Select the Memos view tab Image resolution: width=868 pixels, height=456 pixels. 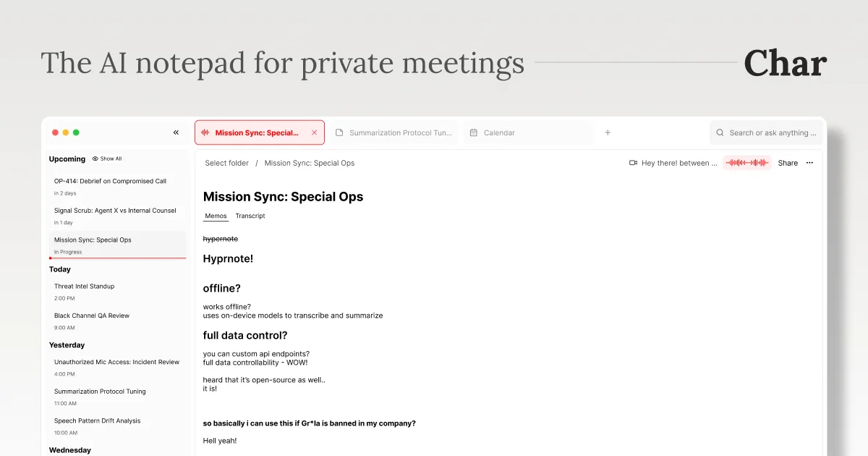click(216, 216)
